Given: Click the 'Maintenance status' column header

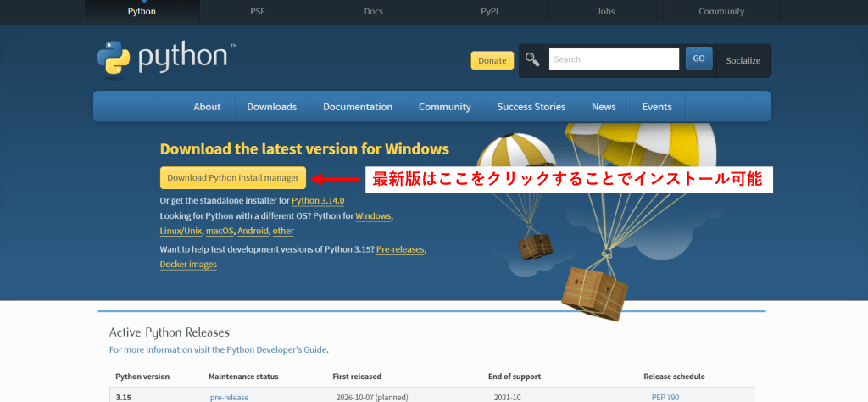Looking at the screenshot, I should (x=243, y=377).
